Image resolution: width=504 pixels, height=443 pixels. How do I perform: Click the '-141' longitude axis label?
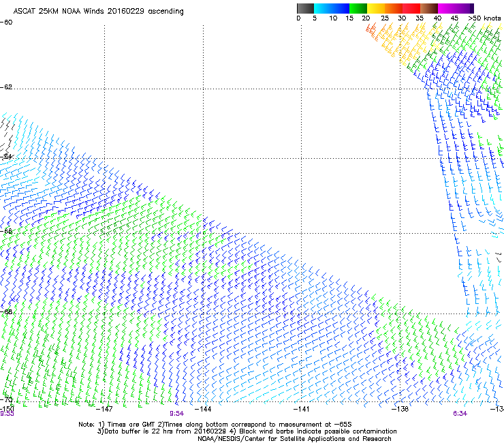point(301,409)
